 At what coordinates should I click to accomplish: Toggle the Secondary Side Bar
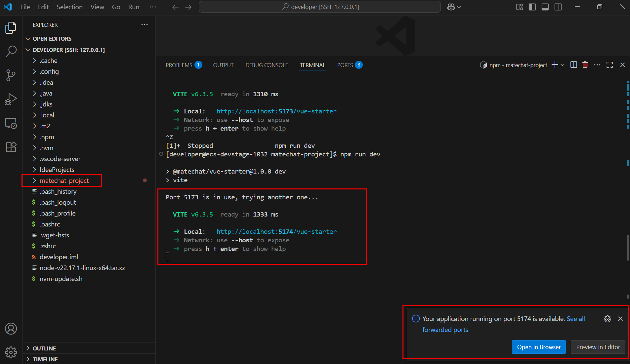coord(558,7)
